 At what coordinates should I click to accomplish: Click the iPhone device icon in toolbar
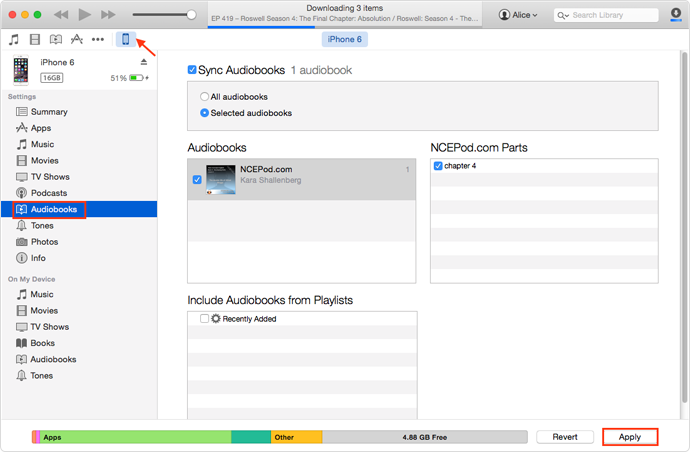pyautogui.click(x=126, y=39)
